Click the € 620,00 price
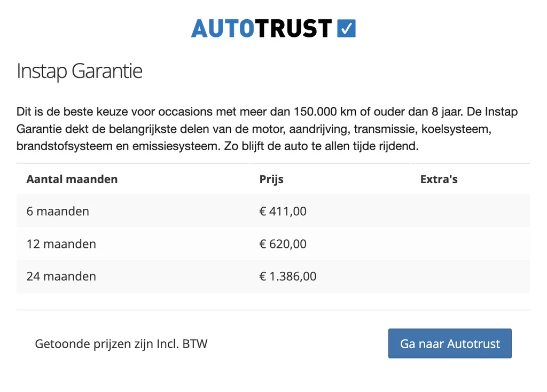The image size is (547, 392). 283,244
